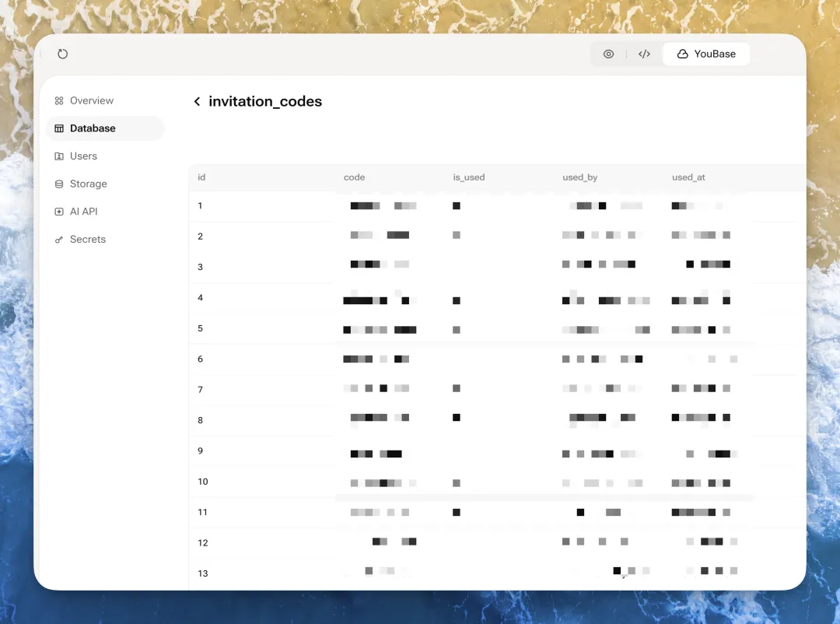This screenshot has width=840, height=624.
Task: Click the Overview grid icon in sidebar
Action: 59,101
